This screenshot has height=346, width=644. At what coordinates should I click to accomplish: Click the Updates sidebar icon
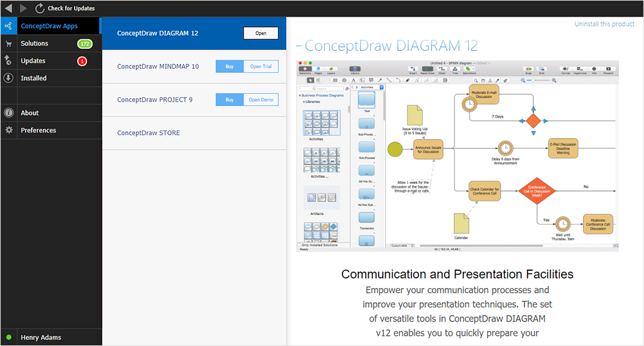tap(8, 60)
